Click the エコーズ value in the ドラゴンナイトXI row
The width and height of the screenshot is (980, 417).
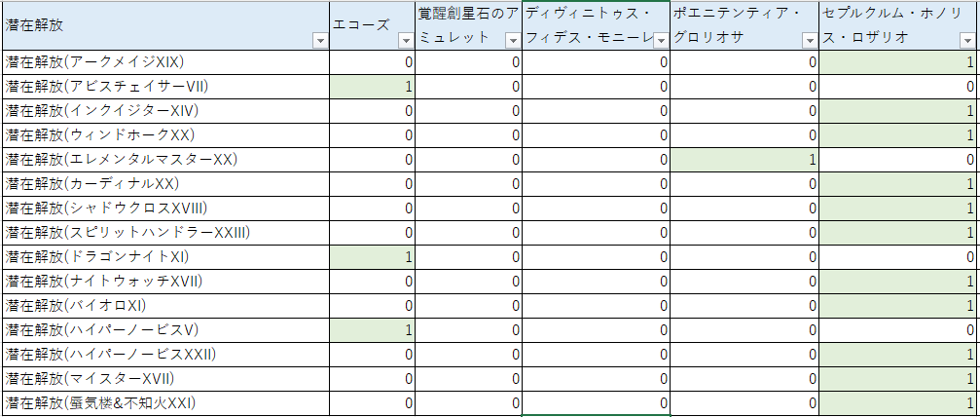pyautogui.click(x=373, y=257)
